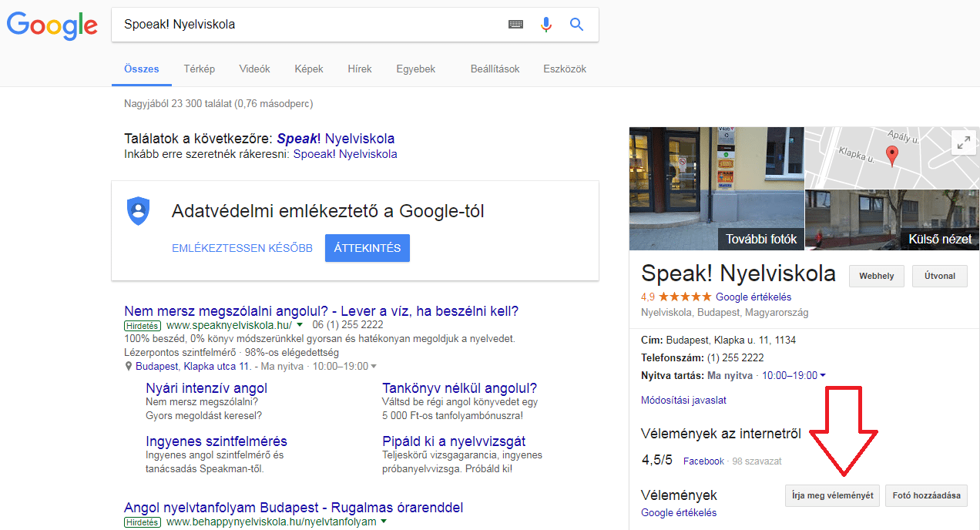Click Google értékelés link under Vélemények
The height and width of the screenshot is (530, 980).
tap(679, 512)
